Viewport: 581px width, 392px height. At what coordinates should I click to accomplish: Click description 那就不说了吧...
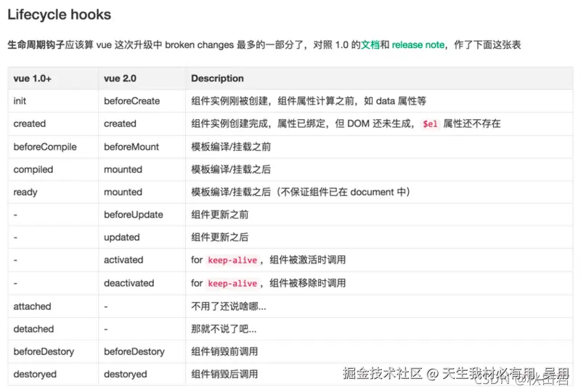(224, 329)
